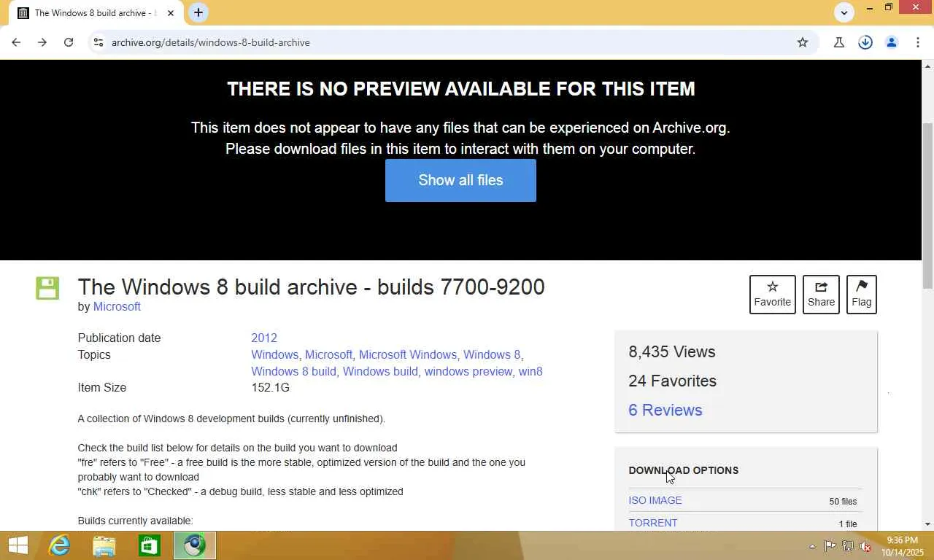Reload the archive.org page
The image size is (934, 560).
coord(69,42)
